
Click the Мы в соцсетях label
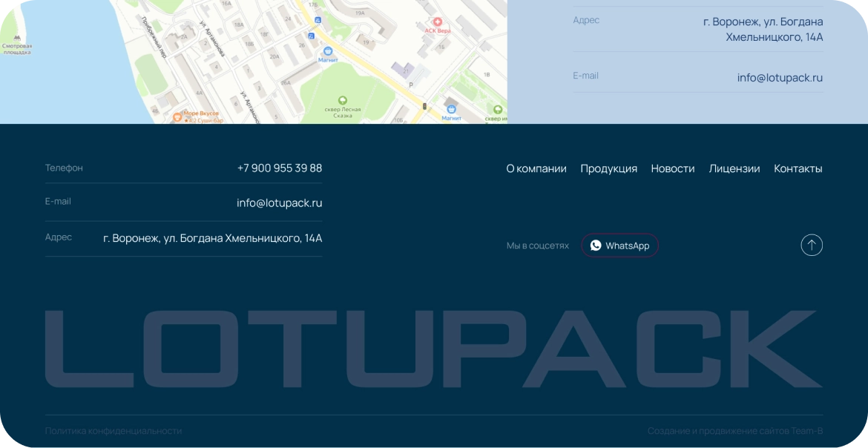(x=538, y=246)
